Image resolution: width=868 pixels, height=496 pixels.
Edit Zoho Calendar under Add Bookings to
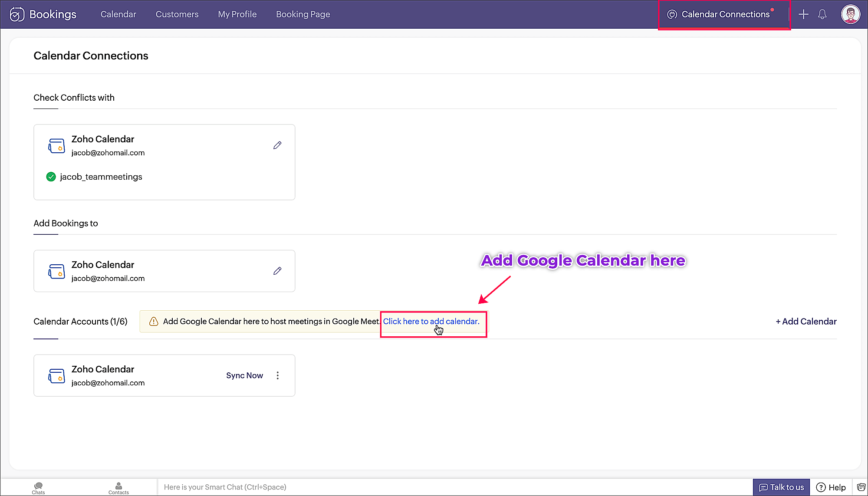[277, 271]
